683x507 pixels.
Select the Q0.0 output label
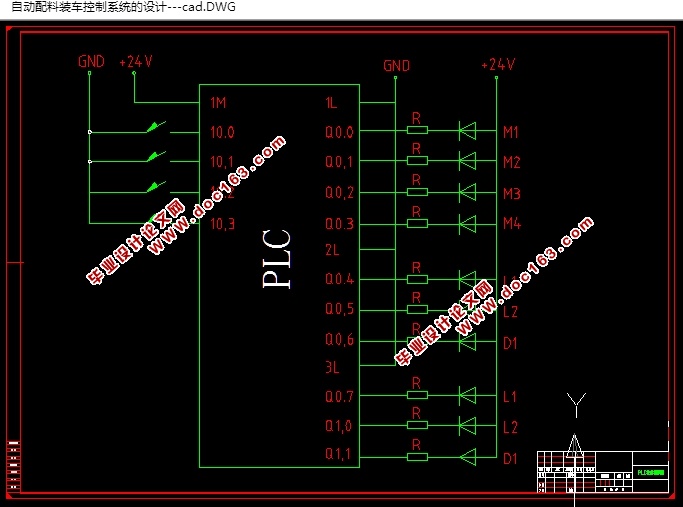tap(339, 132)
